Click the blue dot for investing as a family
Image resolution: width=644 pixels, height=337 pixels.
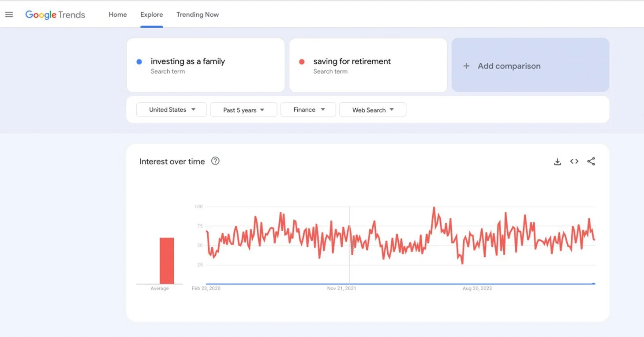pyautogui.click(x=140, y=61)
